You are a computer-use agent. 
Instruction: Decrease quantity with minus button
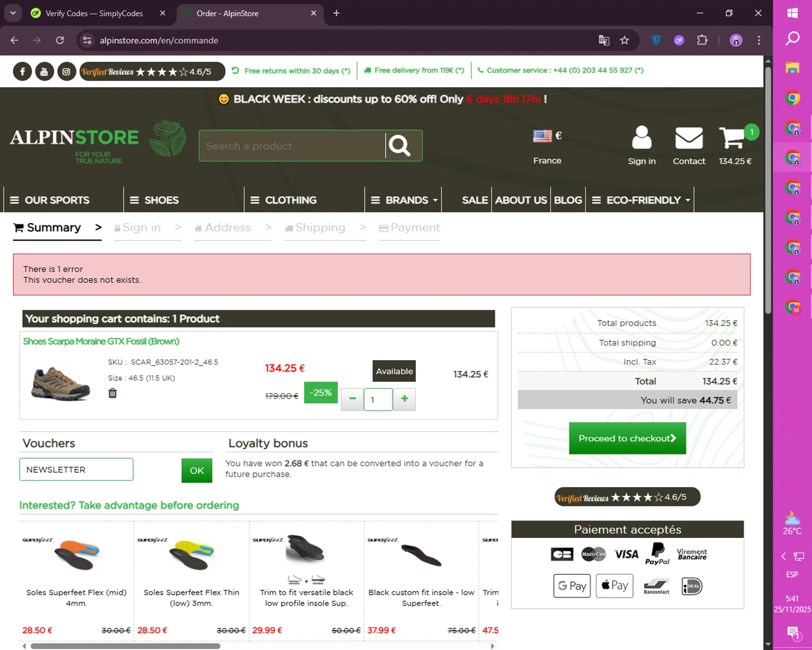352,399
